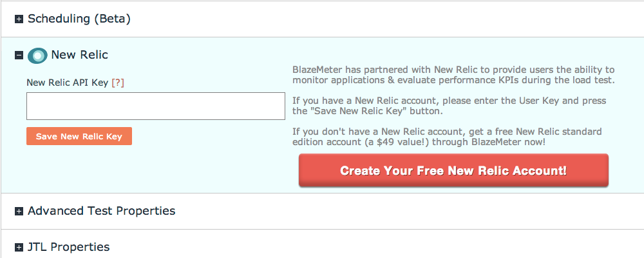Open the JTL Properties heading
This screenshot has width=644, height=258.
[69, 247]
